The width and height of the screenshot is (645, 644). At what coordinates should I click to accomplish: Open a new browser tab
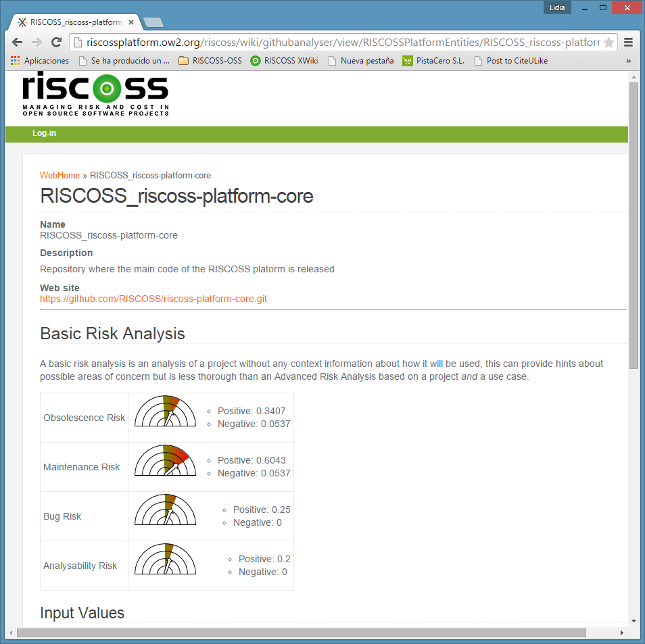click(x=153, y=22)
